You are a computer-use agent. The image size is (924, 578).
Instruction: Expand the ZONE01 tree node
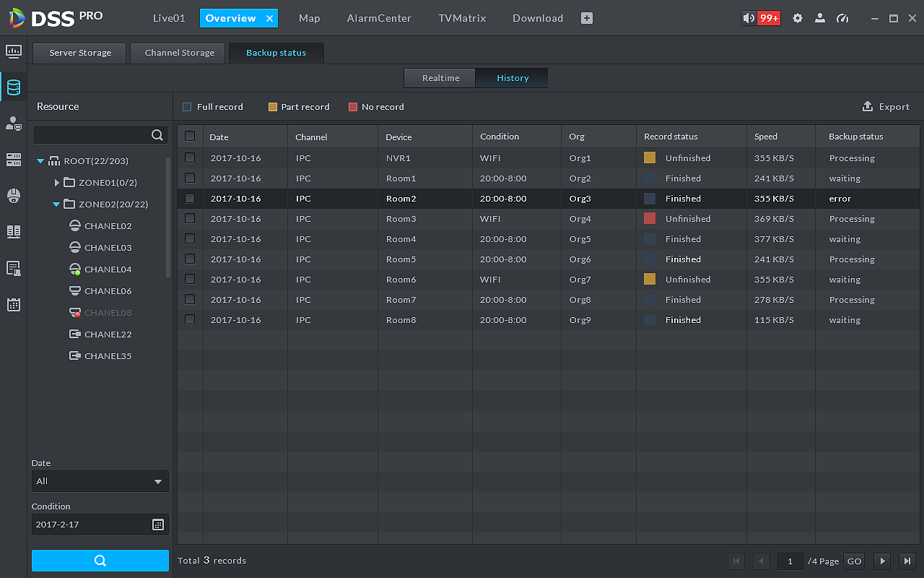57,183
